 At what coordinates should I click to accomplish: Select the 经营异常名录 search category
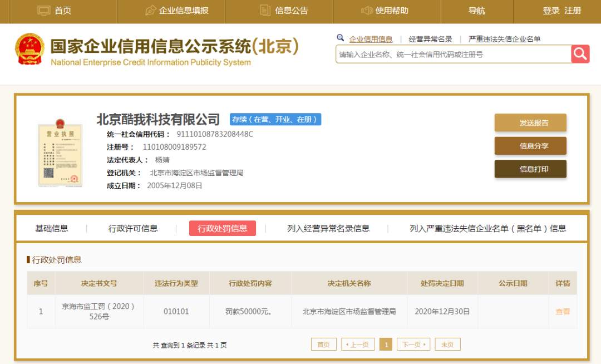[x=430, y=39]
